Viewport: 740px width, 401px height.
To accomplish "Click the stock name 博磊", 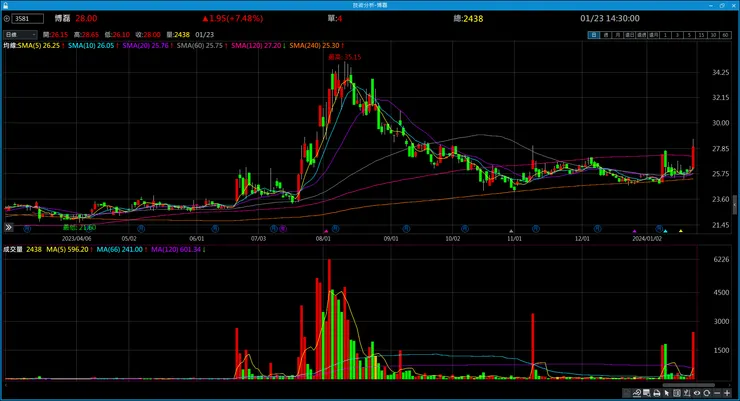I will pyautogui.click(x=62, y=18).
